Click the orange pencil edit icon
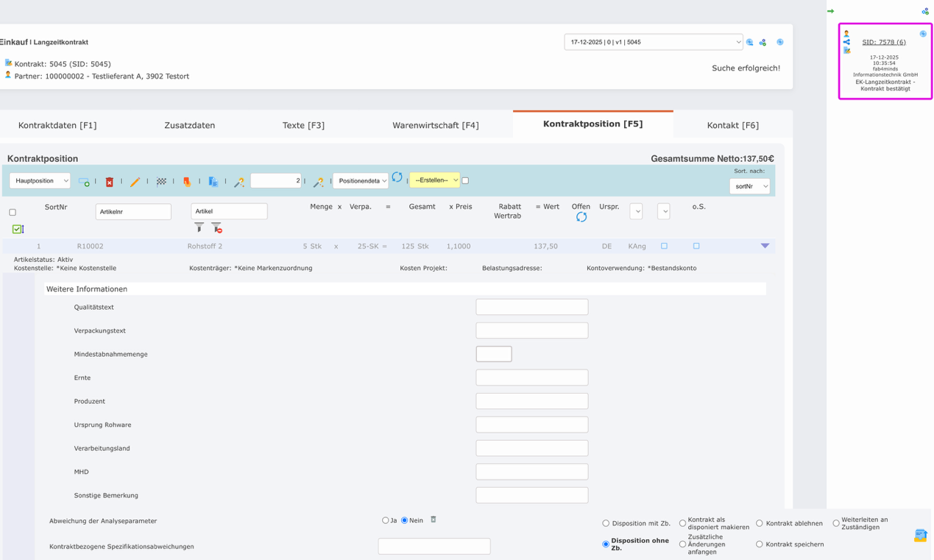Screen dimensions: 934x560 pyautogui.click(x=135, y=182)
